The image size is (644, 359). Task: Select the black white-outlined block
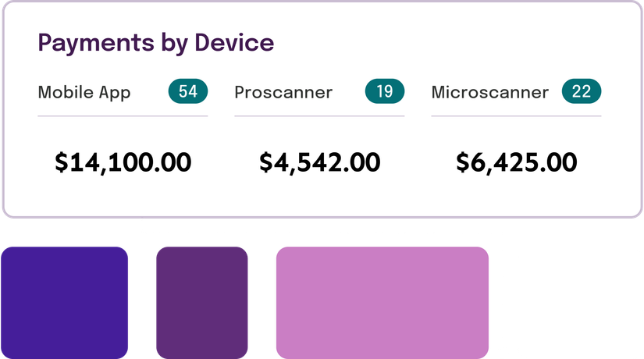[x=580, y=303]
